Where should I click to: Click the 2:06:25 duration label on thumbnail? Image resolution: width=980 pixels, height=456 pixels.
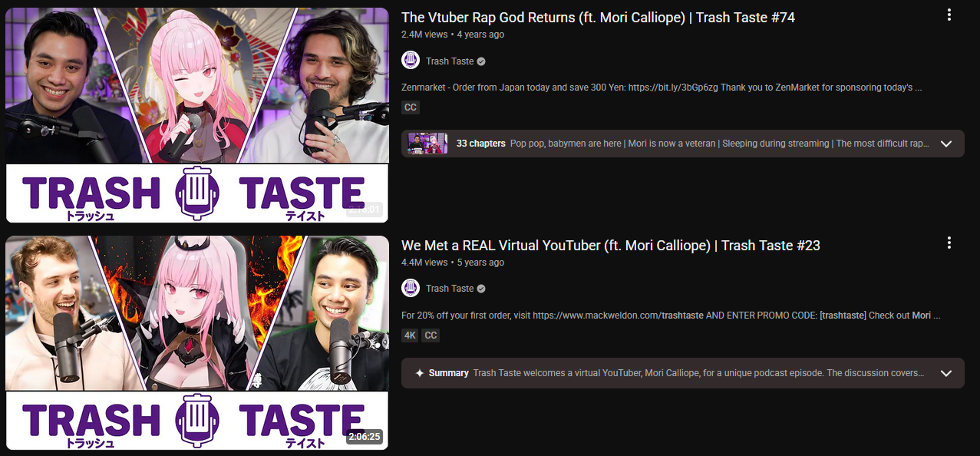(364, 437)
